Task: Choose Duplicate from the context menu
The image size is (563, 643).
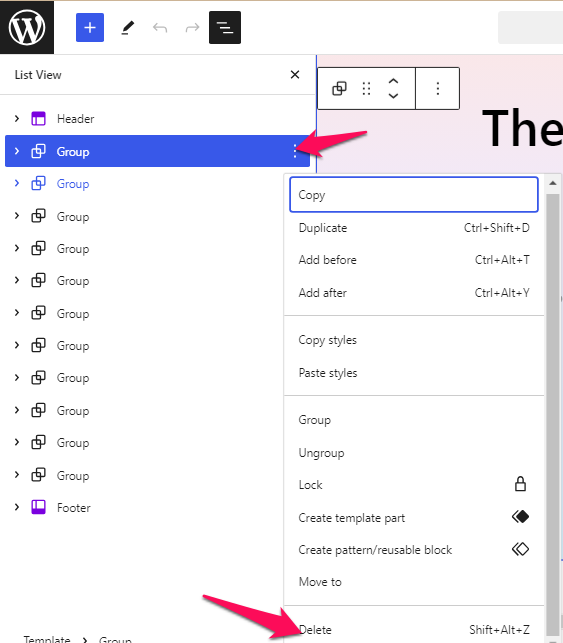Action: (x=414, y=228)
